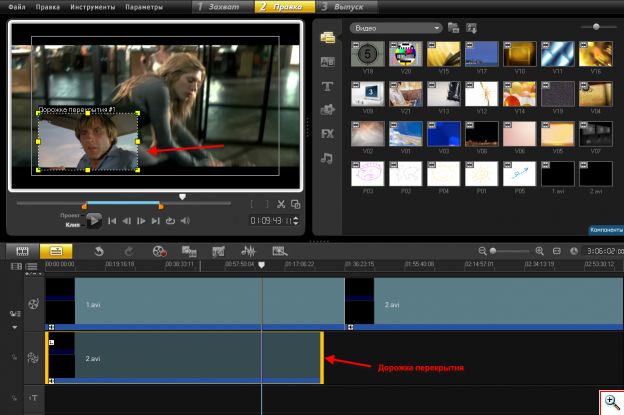This screenshot has height=415, width=624.
Task: Click the Mark-in bracket button
Action: [252, 204]
